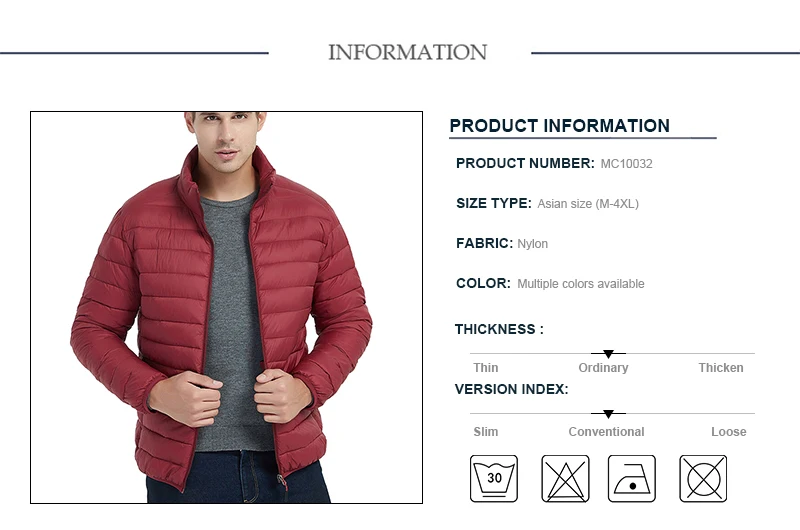Click the do not bleach icon
Viewport: 800px width, 530px height.
pyautogui.click(x=565, y=478)
